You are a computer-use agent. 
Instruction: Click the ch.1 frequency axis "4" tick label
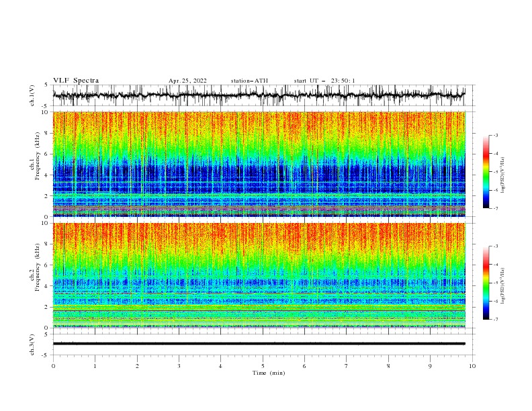pyautogui.click(x=47, y=175)
